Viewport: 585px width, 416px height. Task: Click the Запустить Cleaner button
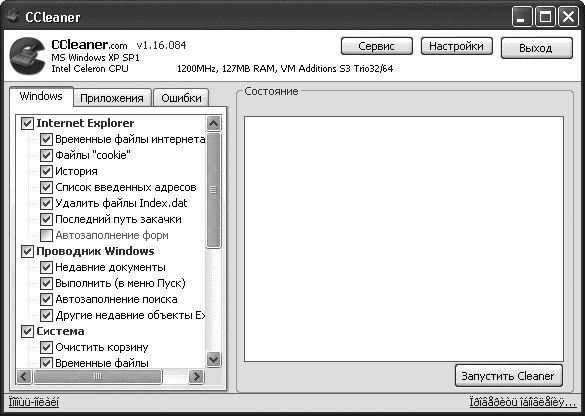coord(508,376)
